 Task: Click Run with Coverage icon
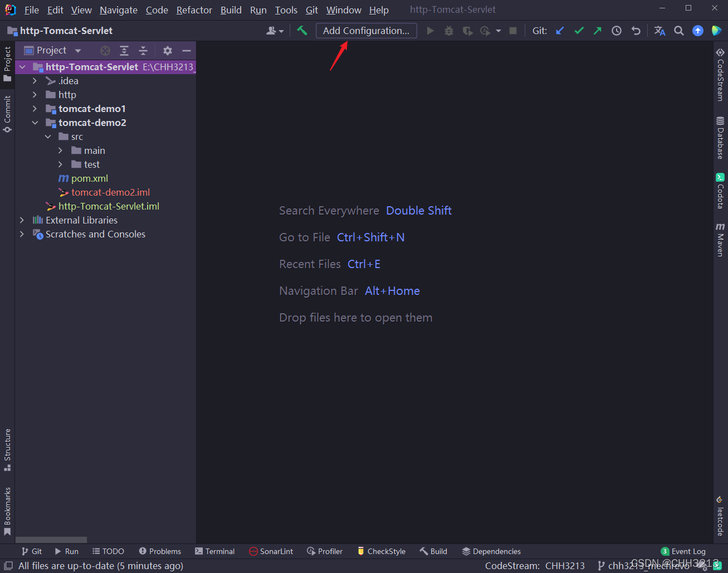(468, 31)
